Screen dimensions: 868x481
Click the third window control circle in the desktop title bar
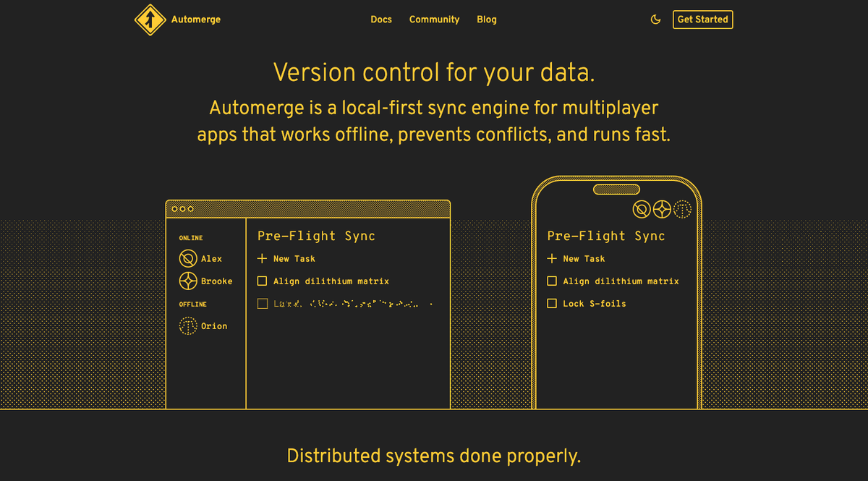190,209
